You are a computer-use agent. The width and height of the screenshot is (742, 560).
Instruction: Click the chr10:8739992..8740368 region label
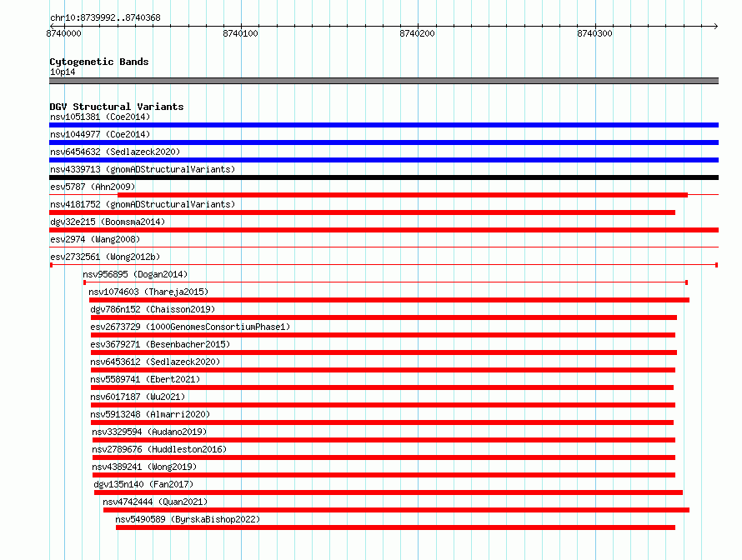(x=105, y=17)
